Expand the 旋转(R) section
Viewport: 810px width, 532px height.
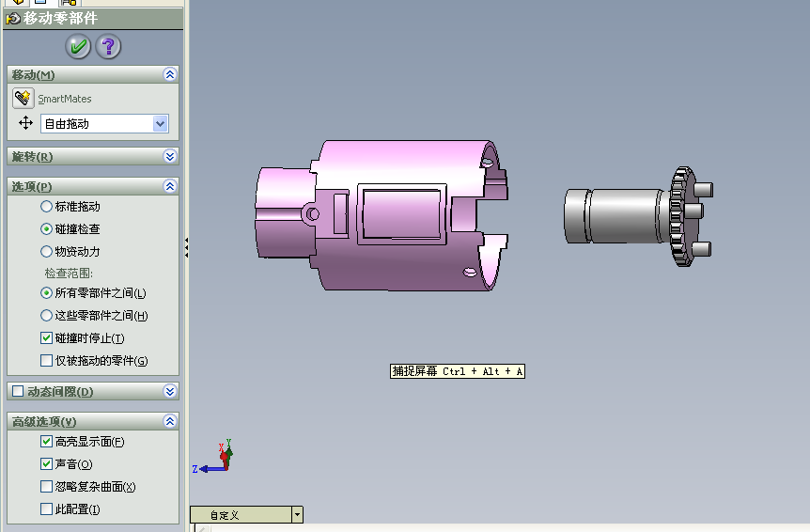(170, 156)
